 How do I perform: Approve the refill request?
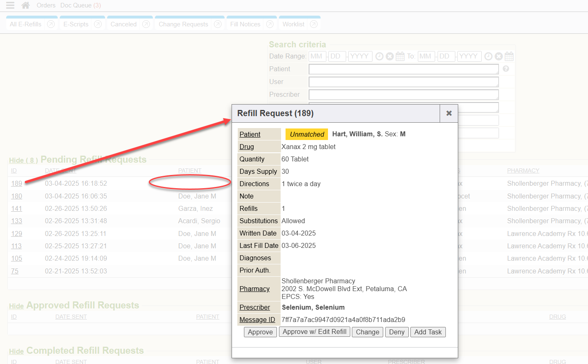pos(260,332)
